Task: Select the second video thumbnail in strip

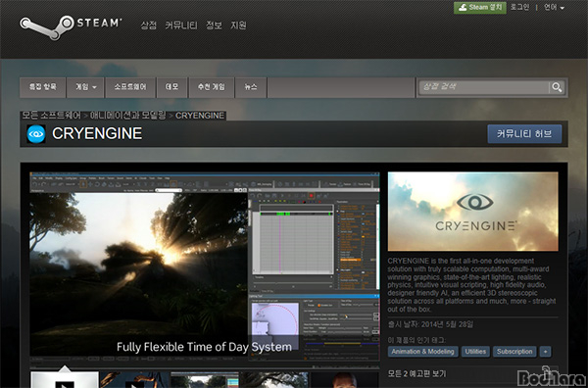Action: click(x=134, y=379)
